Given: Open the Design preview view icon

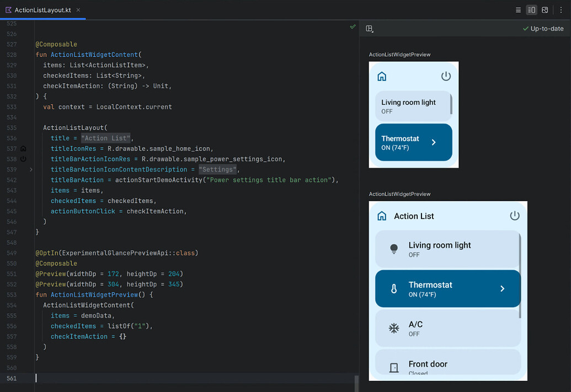Looking at the screenshot, I should click(544, 9).
